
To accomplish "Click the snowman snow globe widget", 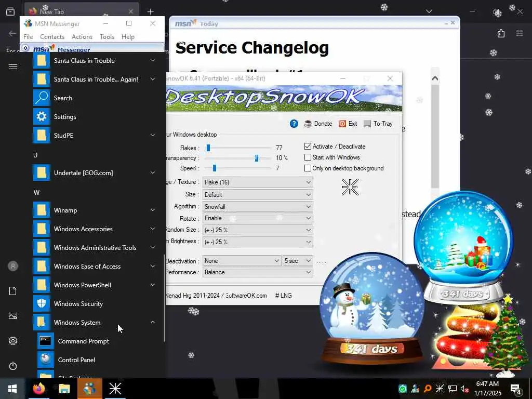I will tap(371, 309).
